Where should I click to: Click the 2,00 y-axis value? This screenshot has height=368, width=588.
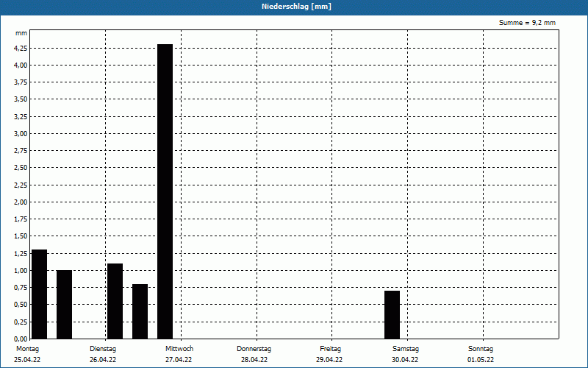click(x=21, y=202)
